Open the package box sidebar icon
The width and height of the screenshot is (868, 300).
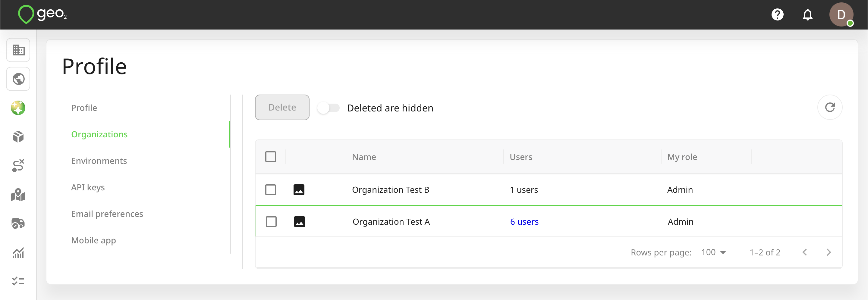click(x=18, y=137)
